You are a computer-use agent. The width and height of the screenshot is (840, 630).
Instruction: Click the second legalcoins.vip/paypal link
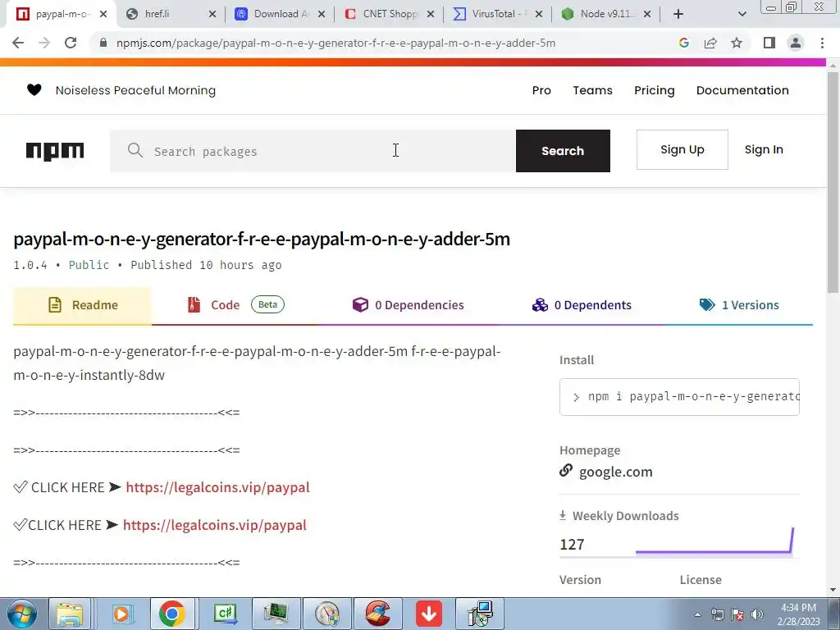[x=214, y=524]
